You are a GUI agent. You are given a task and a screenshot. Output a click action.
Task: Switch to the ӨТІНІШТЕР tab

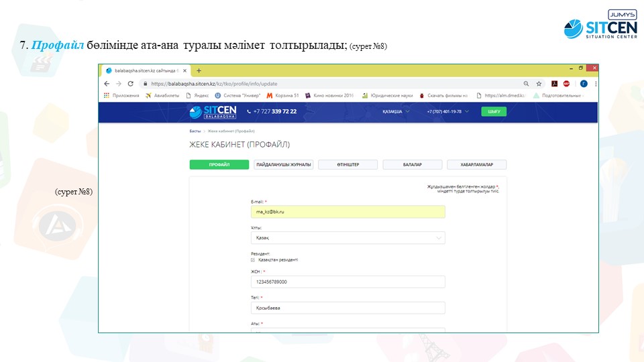pos(347,165)
